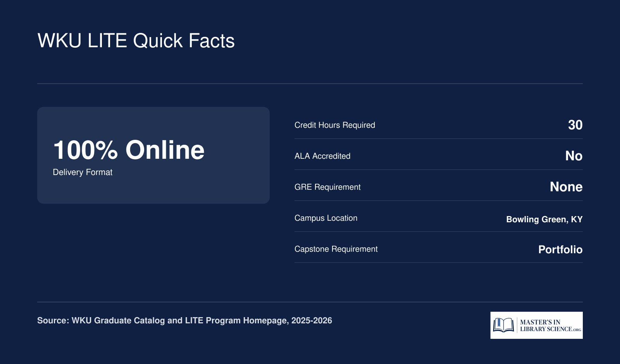Select the Portfolio capstone value

(x=560, y=249)
